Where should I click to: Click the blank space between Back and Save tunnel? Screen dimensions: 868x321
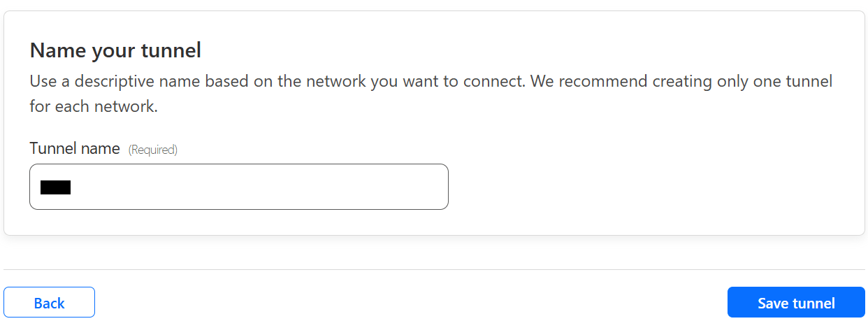(411, 303)
